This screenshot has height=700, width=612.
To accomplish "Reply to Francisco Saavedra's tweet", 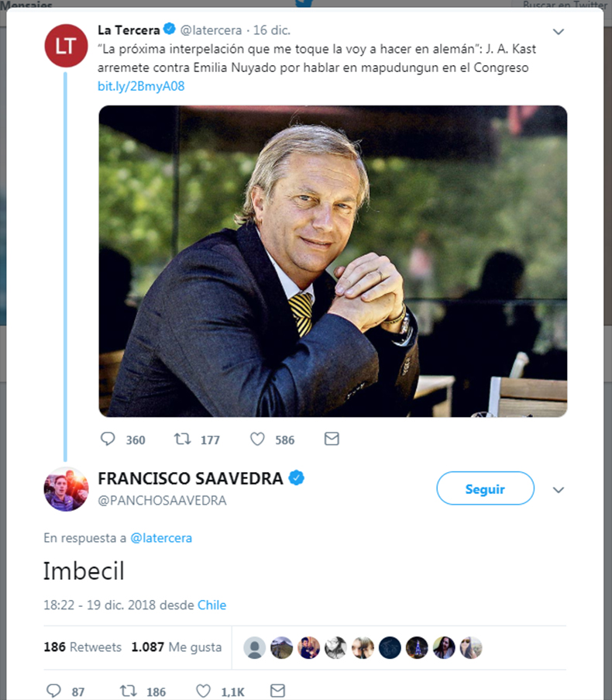I will [x=53, y=690].
